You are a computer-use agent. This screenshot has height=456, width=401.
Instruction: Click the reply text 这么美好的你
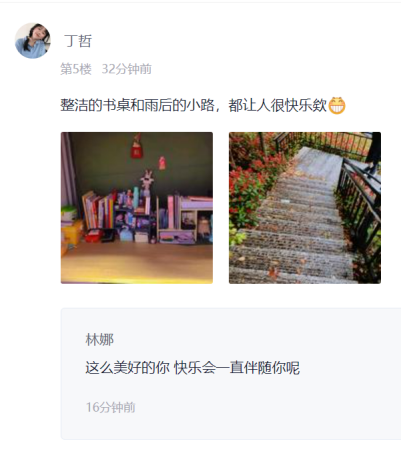click(127, 368)
